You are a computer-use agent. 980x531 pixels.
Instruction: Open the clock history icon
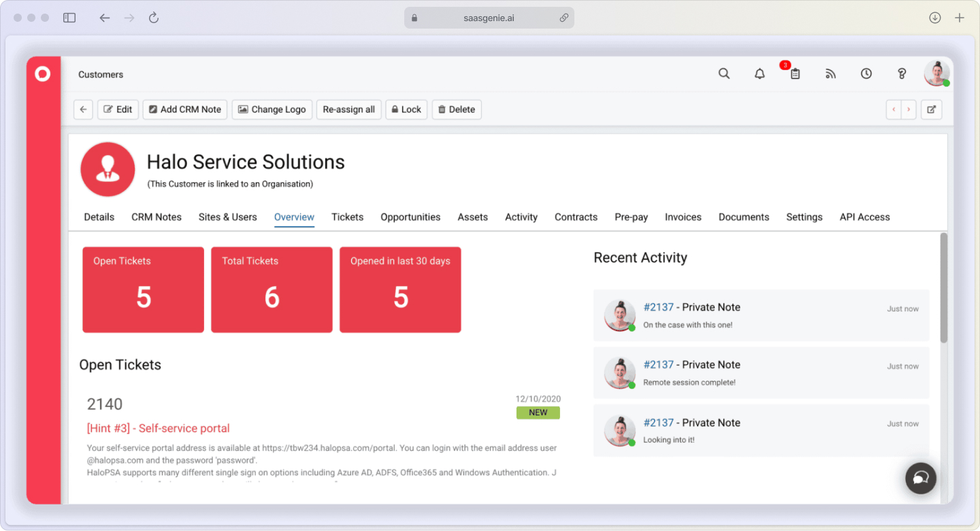coord(866,74)
